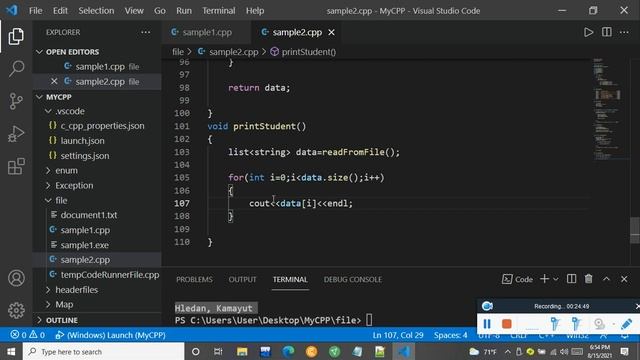Image resolution: width=640 pixels, height=360 pixels.
Task: Close sample2.cpp in Open Editors list
Action: coord(54,81)
